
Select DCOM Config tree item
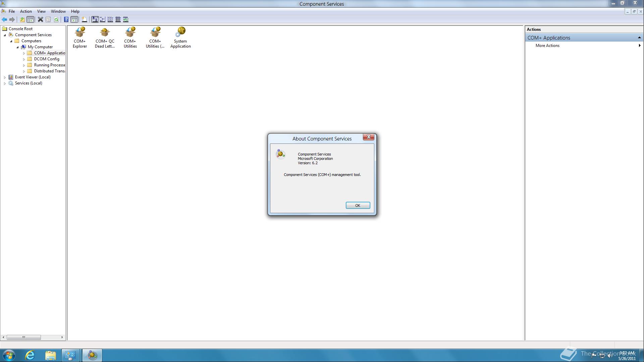click(x=47, y=59)
